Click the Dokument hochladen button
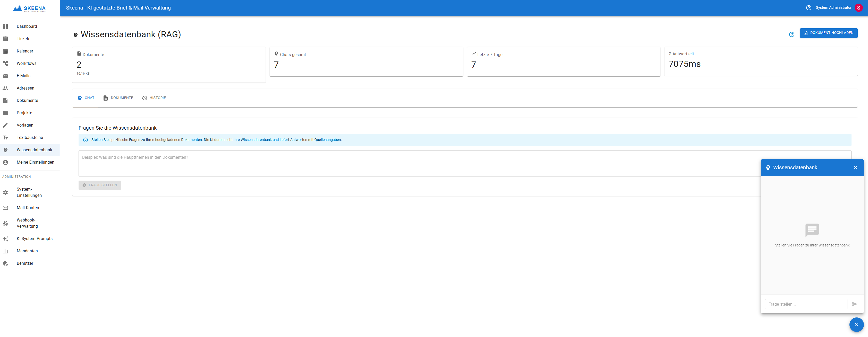868x337 pixels. point(828,33)
